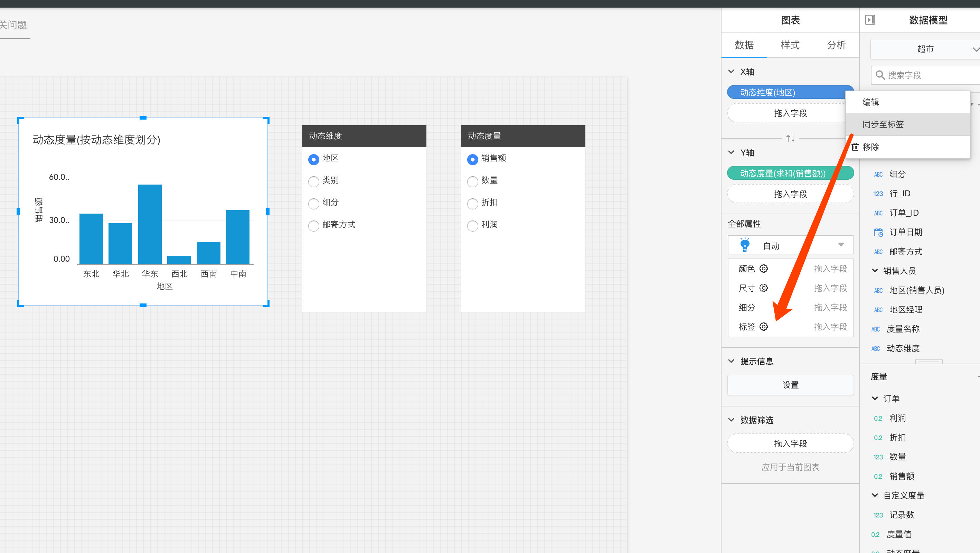This screenshot has height=553, width=980.
Task: Select the 类别 radio option
Action: click(x=313, y=181)
